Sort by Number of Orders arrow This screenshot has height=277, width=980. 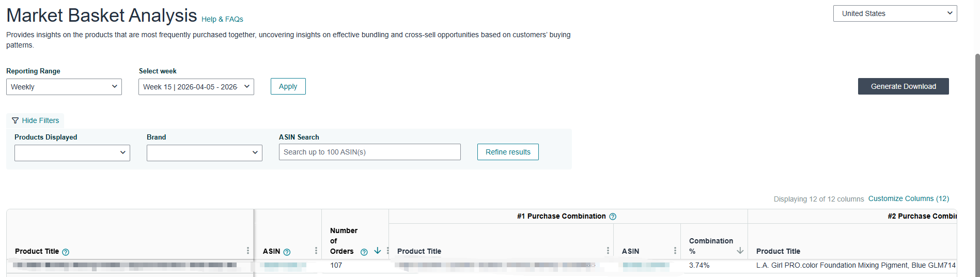coord(378,251)
